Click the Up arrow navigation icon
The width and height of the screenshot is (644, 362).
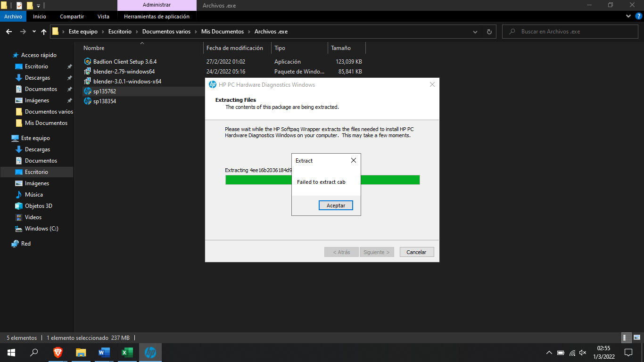pyautogui.click(x=44, y=32)
